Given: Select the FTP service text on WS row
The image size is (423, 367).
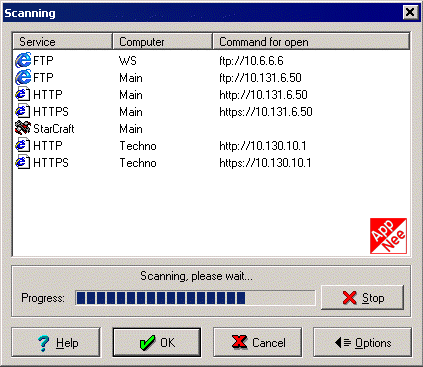Looking at the screenshot, I should coord(43,61).
